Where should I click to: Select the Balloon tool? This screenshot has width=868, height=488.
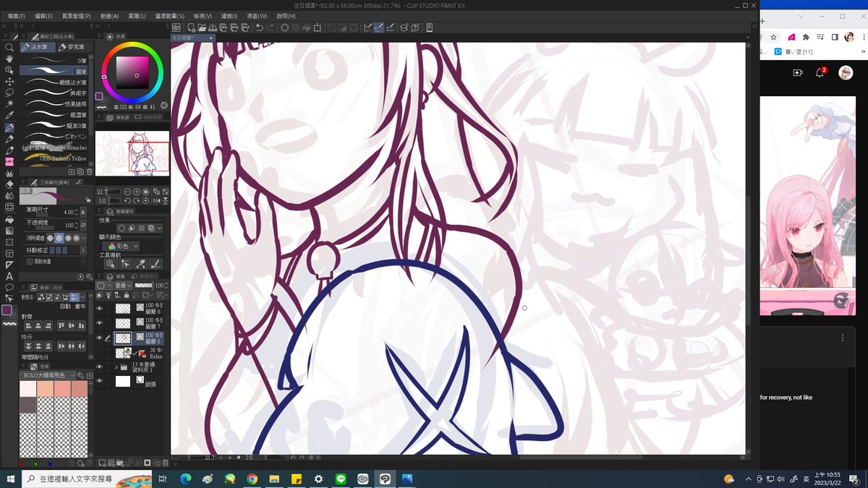9,287
